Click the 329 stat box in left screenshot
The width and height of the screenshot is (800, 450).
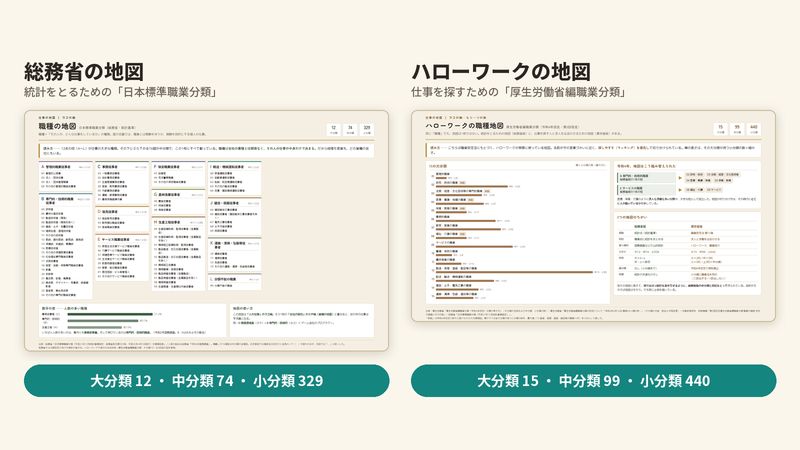367,130
